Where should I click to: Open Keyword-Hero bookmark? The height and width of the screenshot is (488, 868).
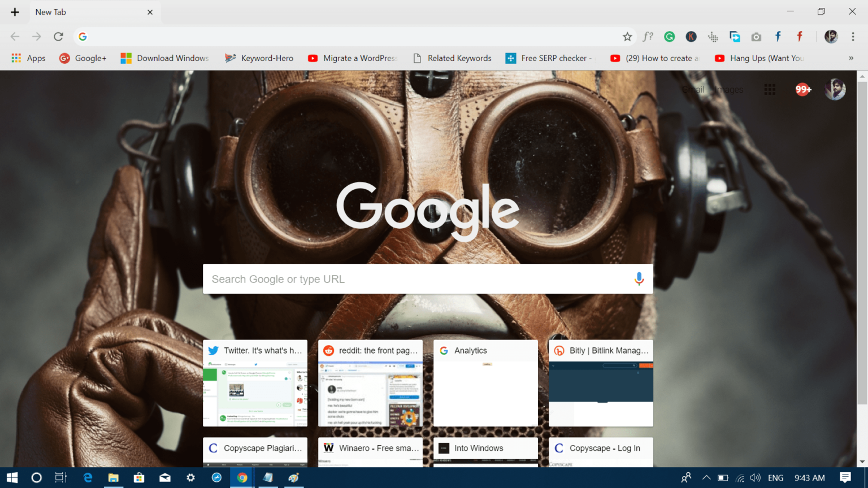(x=259, y=58)
